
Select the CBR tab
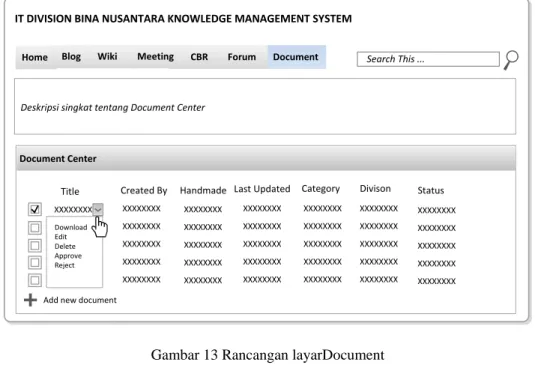(x=199, y=57)
